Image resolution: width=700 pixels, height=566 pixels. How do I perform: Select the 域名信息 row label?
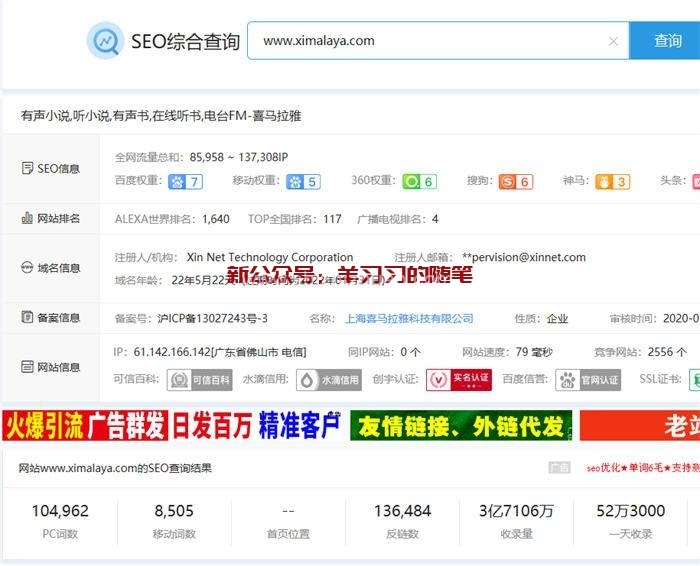pos(50,268)
